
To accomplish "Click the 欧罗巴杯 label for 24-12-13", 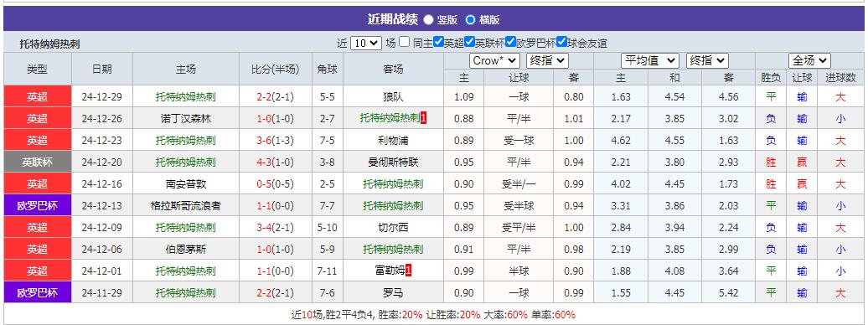I will (38, 206).
